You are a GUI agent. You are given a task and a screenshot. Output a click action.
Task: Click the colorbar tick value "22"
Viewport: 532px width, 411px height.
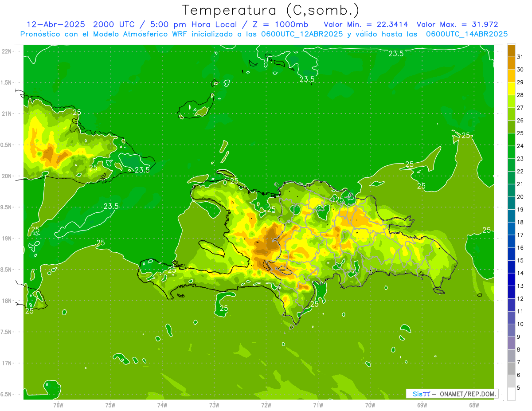[520, 172]
